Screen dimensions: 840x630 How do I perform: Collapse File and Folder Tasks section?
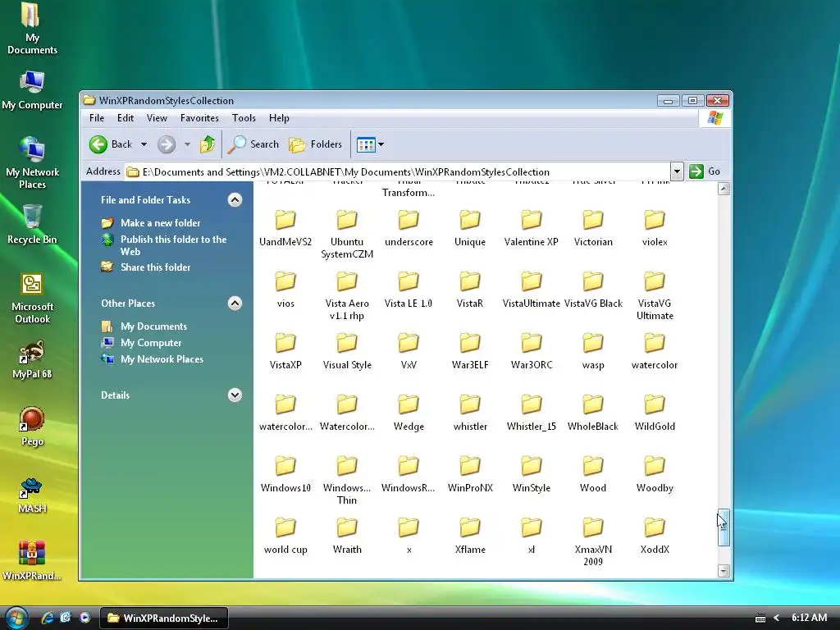(x=235, y=200)
